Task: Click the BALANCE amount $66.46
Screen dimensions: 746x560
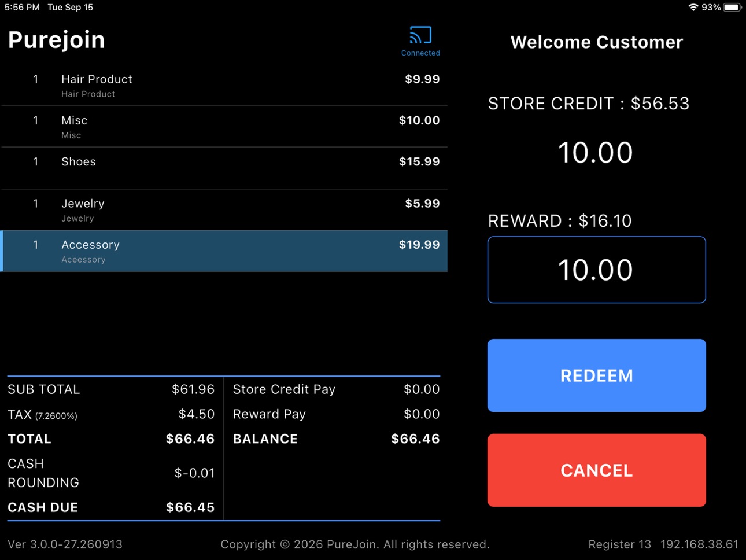Action: click(x=415, y=439)
